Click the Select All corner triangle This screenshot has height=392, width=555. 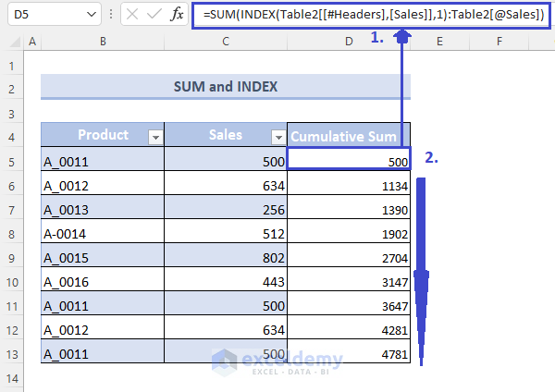pos(11,42)
